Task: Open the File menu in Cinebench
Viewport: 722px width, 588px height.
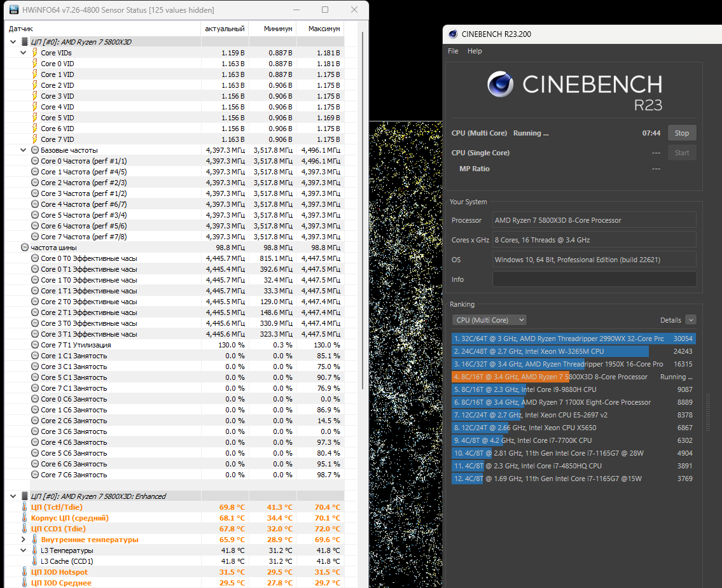Action: pyautogui.click(x=453, y=51)
